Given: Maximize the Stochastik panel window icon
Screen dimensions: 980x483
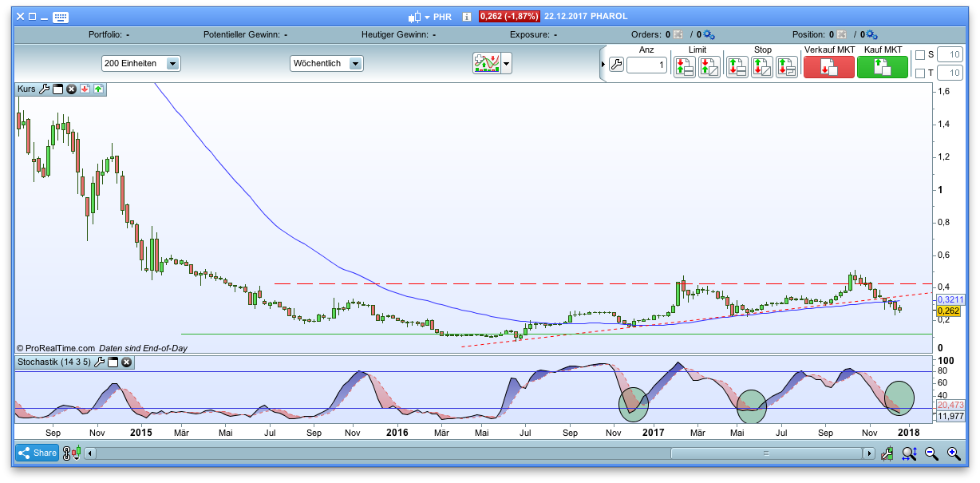Looking at the screenshot, I should [x=113, y=362].
